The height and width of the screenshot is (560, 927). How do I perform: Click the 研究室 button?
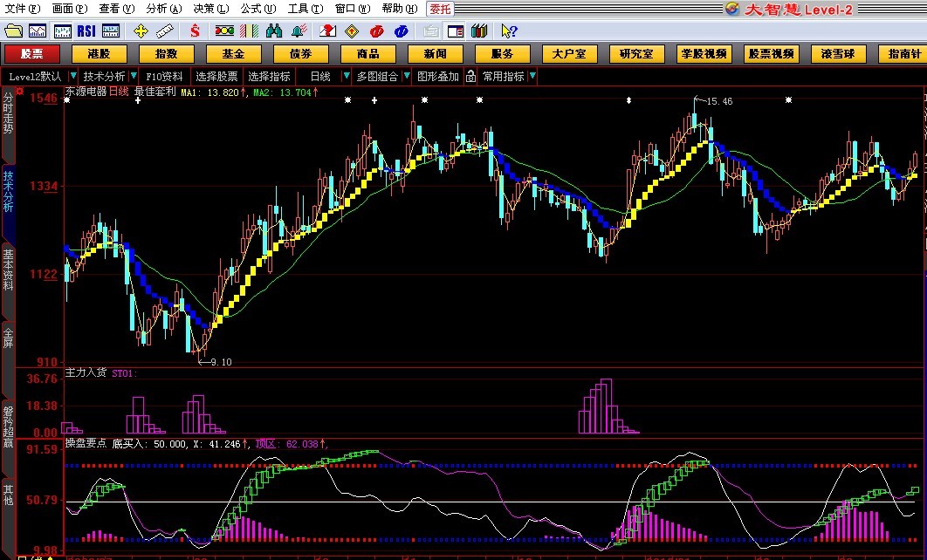pyautogui.click(x=636, y=53)
